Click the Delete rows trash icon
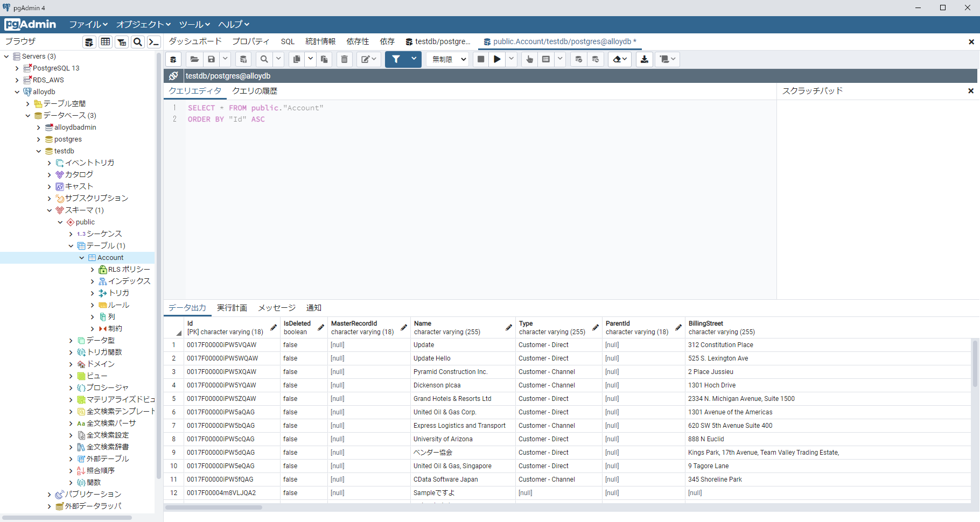The height and width of the screenshot is (522, 980). [x=345, y=59]
